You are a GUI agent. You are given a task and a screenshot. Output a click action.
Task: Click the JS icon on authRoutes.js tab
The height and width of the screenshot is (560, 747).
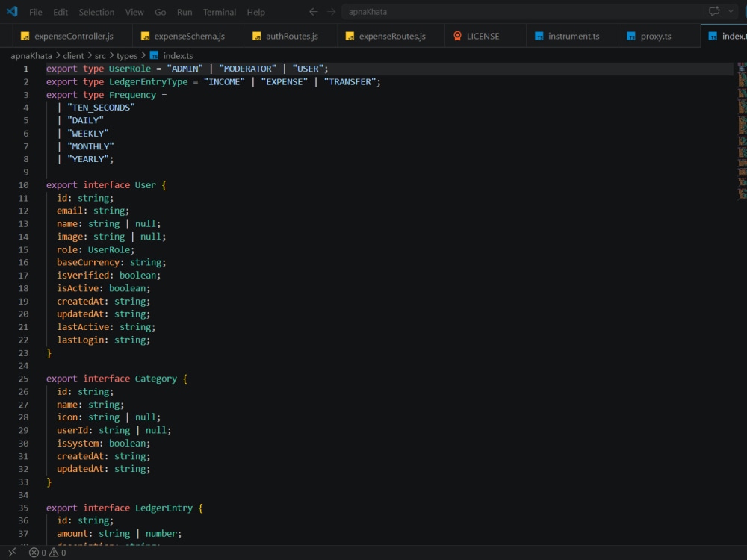coord(257,36)
